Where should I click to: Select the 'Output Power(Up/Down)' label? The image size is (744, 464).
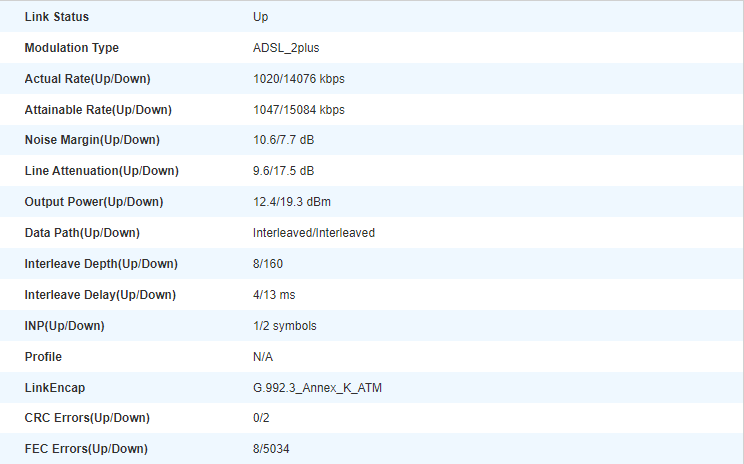(94, 202)
